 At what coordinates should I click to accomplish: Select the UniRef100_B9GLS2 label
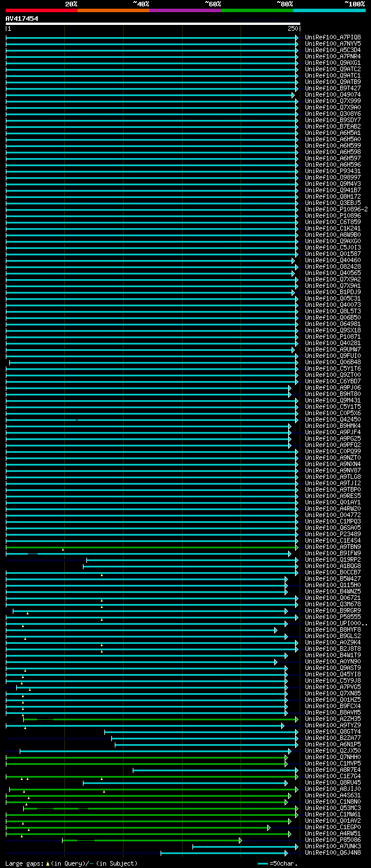333,636
